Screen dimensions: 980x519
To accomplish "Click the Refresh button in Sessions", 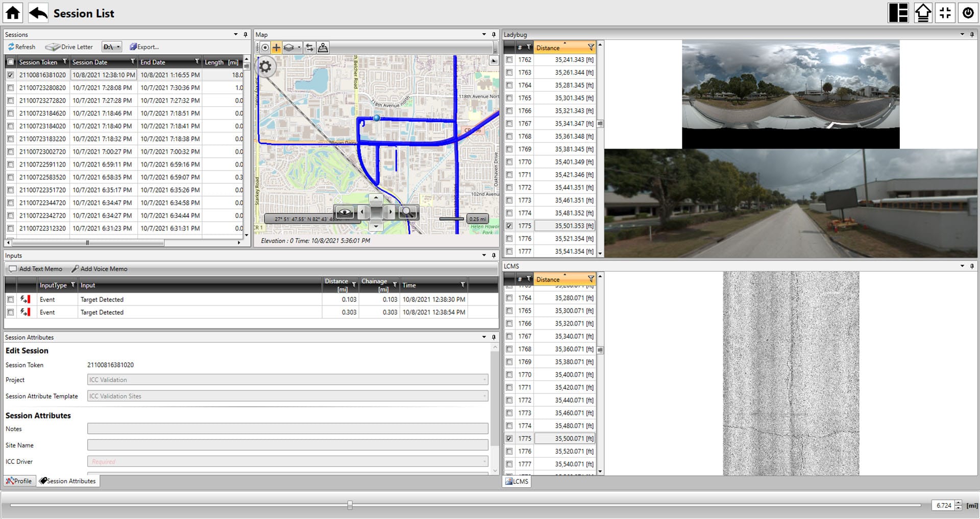I will [x=21, y=47].
